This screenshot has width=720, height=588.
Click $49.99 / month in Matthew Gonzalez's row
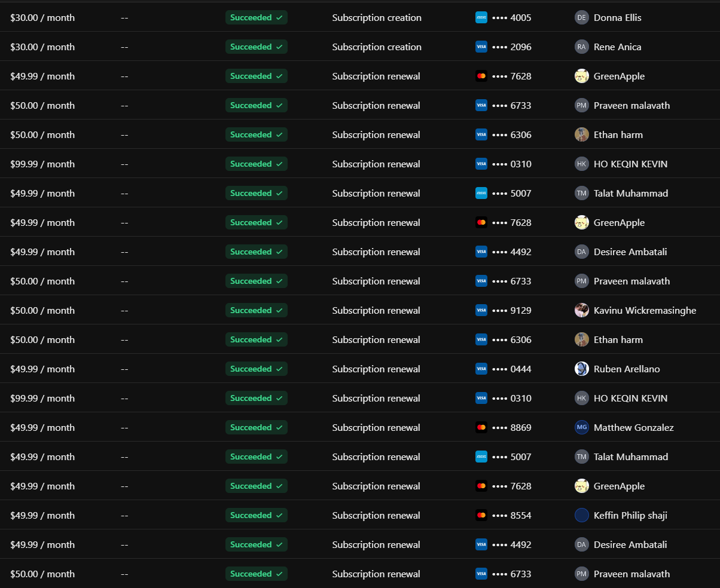click(42, 428)
